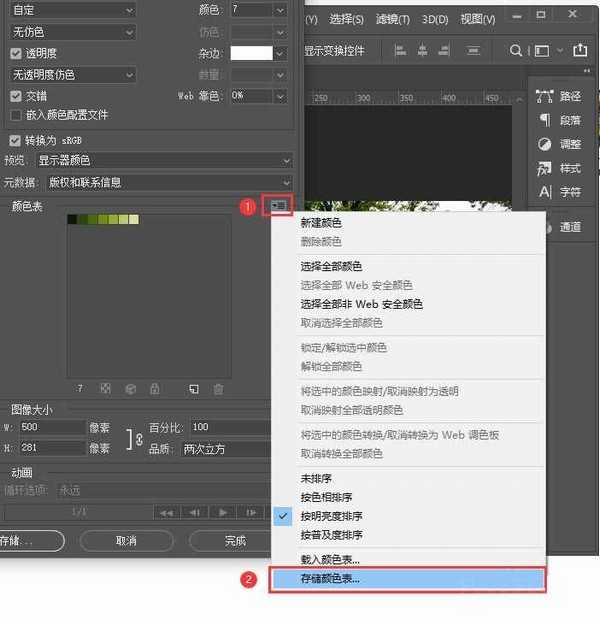Click the new color icon below color table
Image resolution: width=600 pixels, height=626 pixels.
194,388
